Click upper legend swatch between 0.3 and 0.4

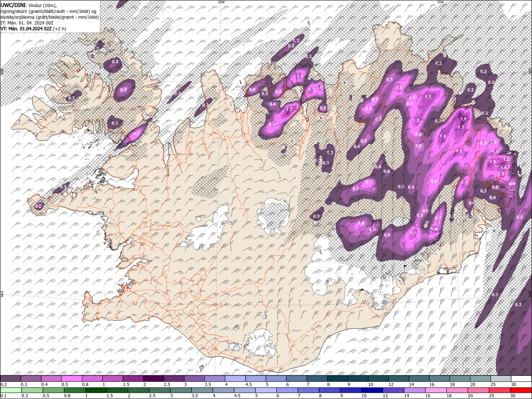point(31,379)
